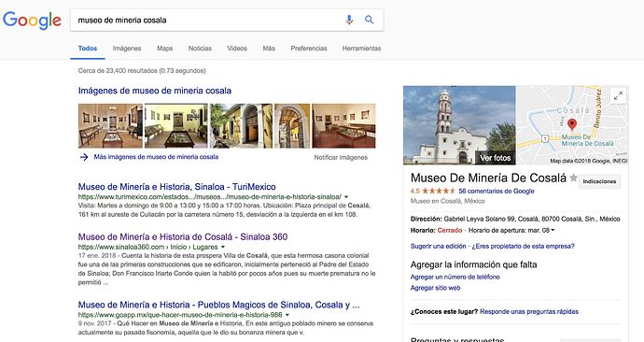
Task: Click 'Agregar la información que falta' heading
Action: (473, 264)
